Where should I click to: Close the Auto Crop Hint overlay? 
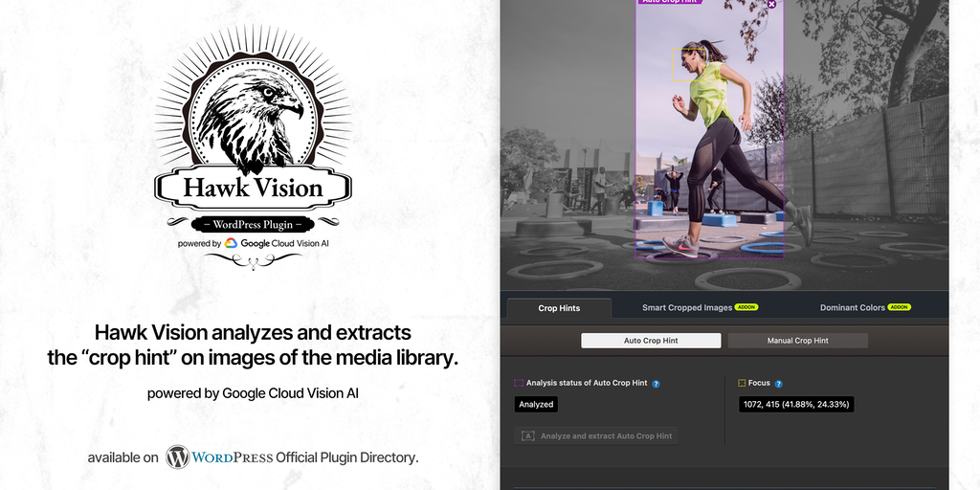[771, 4]
